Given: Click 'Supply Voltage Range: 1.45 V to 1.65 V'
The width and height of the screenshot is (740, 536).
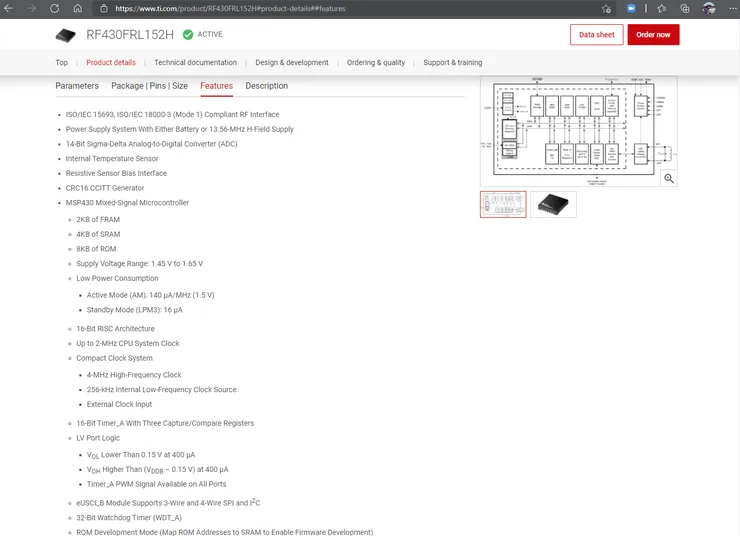Looking at the screenshot, I should [x=140, y=264].
